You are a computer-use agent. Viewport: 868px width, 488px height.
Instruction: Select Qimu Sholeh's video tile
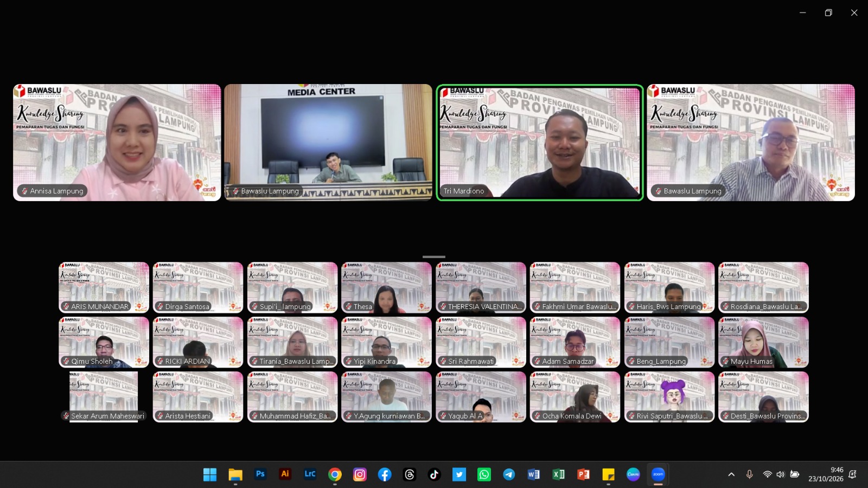pos(104,342)
